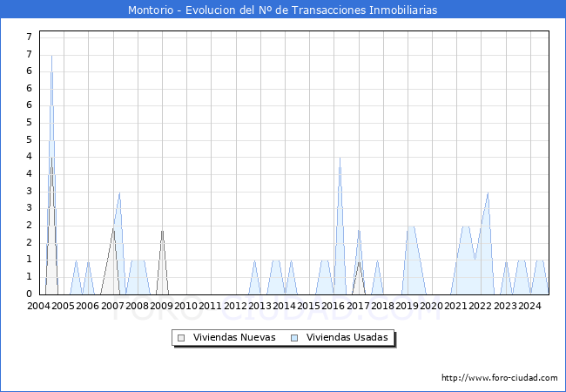This screenshot has height=392, width=566.
Task: Click the 2013 x-axis label
Action: pyautogui.click(x=259, y=306)
